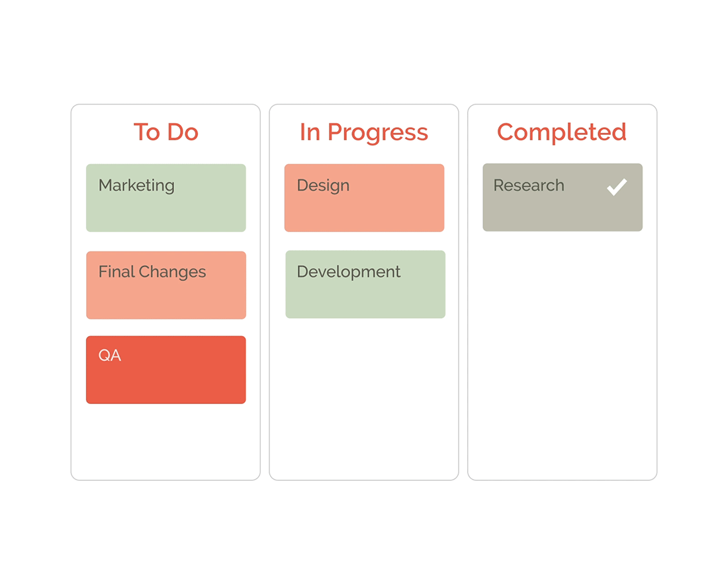This screenshot has height=582, width=728.
Task: Click the white checkmark on Research card
Action: 616,187
